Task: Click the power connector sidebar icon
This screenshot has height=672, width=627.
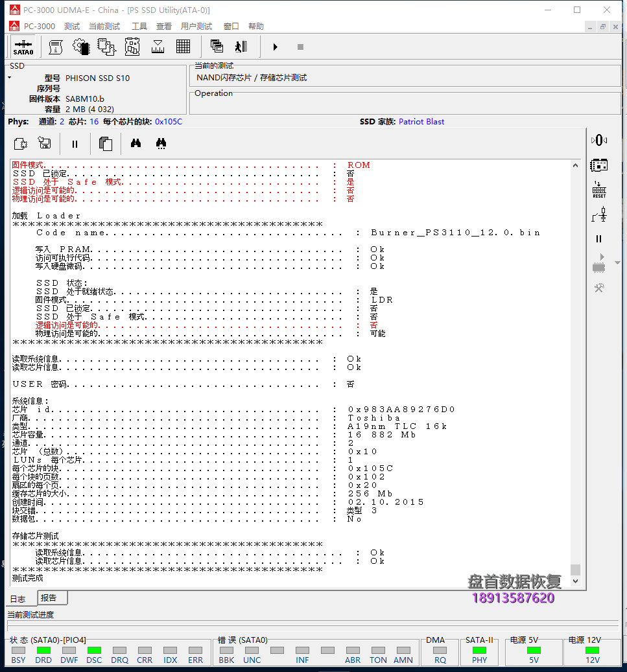Action: (599, 214)
